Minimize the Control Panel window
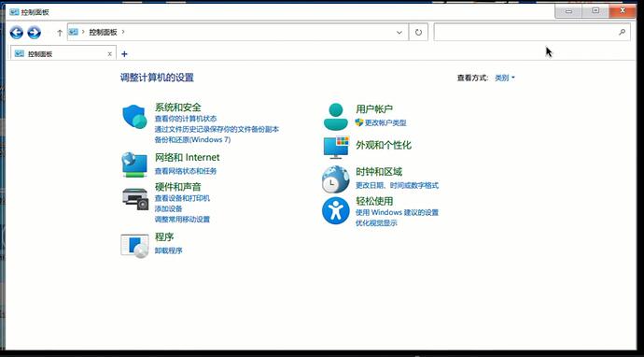This screenshot has width=644, height=357. pos(568,11)
